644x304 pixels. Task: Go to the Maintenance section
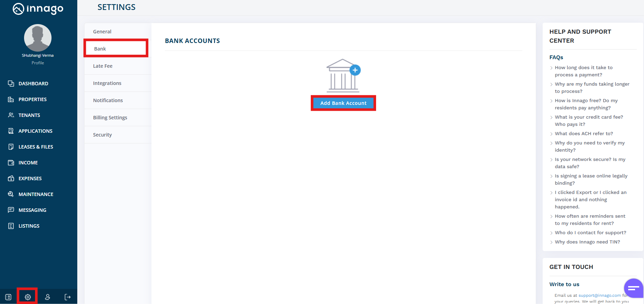(36, 194)
